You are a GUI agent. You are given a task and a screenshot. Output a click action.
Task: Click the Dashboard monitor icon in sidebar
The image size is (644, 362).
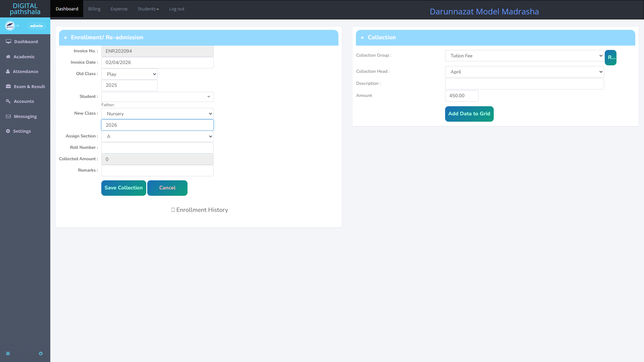8,42
